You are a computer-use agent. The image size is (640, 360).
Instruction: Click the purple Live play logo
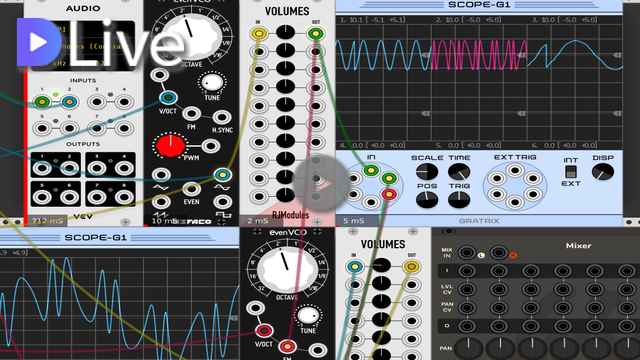tap(39, 42)
